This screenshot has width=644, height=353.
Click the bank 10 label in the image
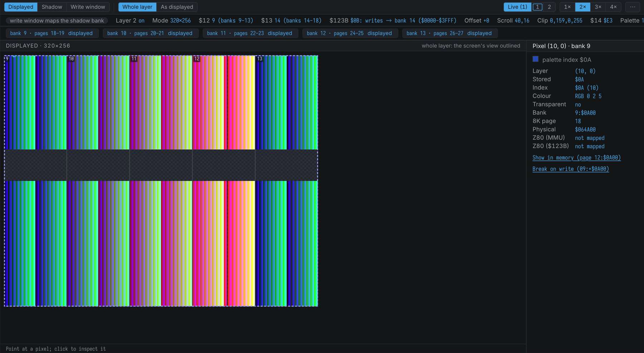pos(71,59)
